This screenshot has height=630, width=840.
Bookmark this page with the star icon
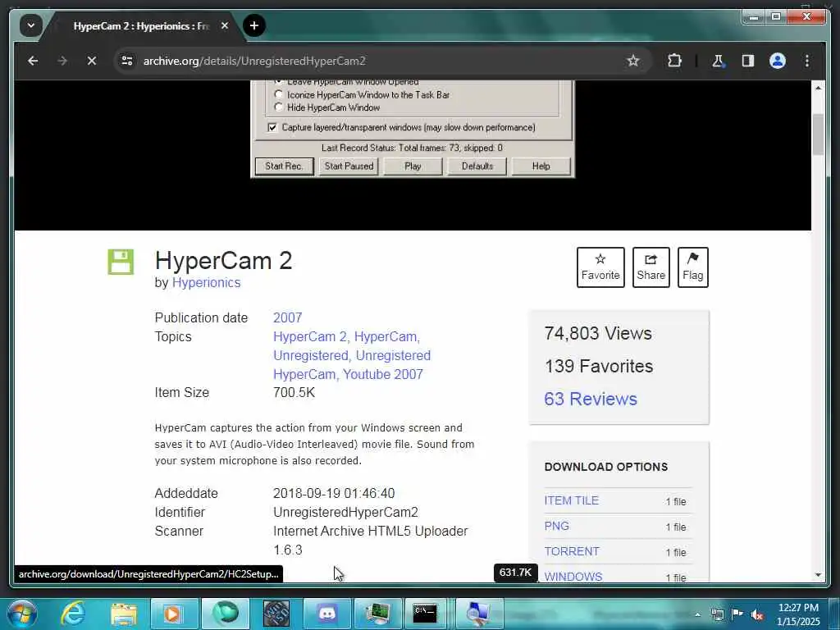(632, 61)
